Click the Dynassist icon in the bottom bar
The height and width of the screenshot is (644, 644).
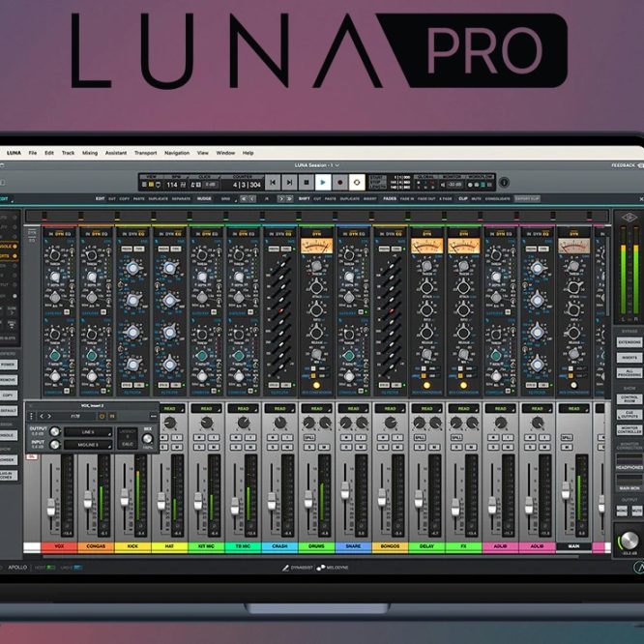[285, 568]
